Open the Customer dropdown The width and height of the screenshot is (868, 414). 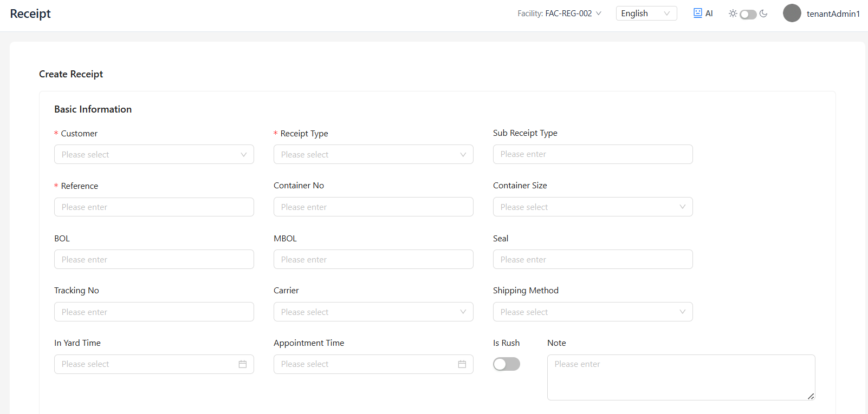click(154, 154)
